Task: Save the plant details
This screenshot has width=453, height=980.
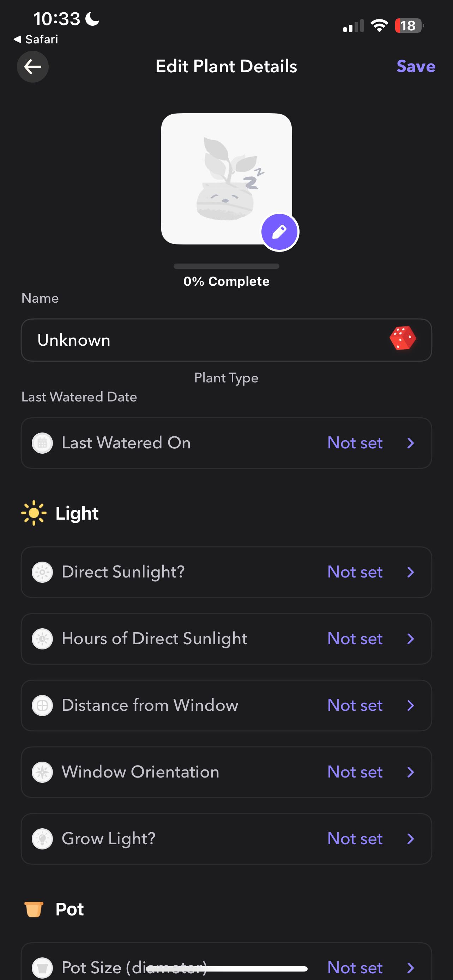Action: (416, 67)
